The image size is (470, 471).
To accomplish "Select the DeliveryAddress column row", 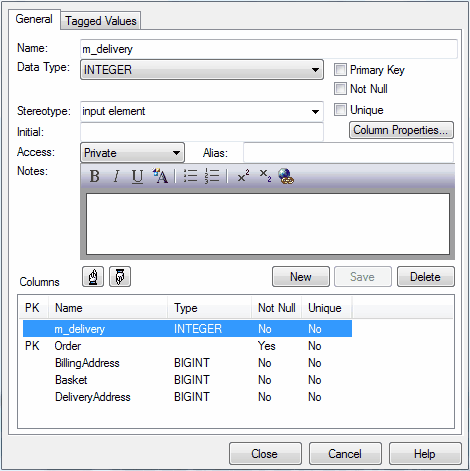I will point(187,397).
